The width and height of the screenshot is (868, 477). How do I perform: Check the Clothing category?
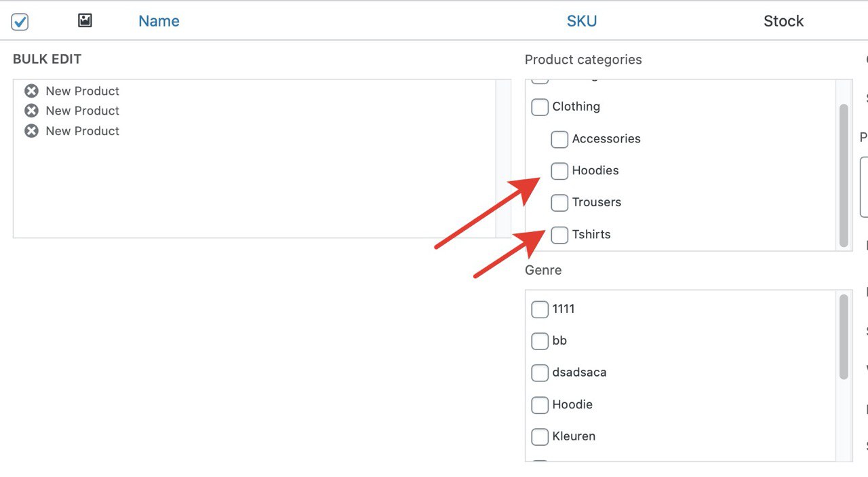(540, 107)
